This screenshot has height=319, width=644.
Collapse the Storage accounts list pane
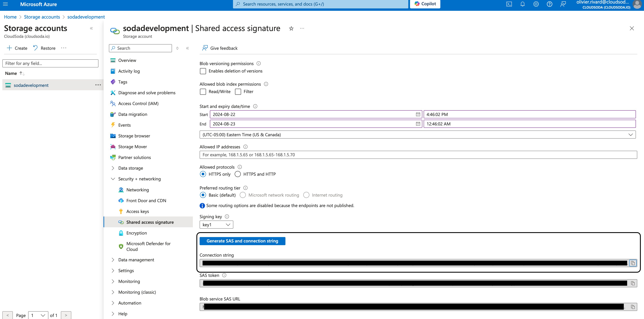click(x=92, y=28)
